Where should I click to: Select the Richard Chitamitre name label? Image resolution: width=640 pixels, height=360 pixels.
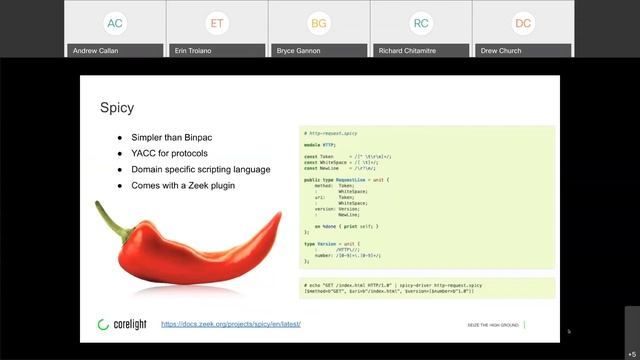coord(421,51)
